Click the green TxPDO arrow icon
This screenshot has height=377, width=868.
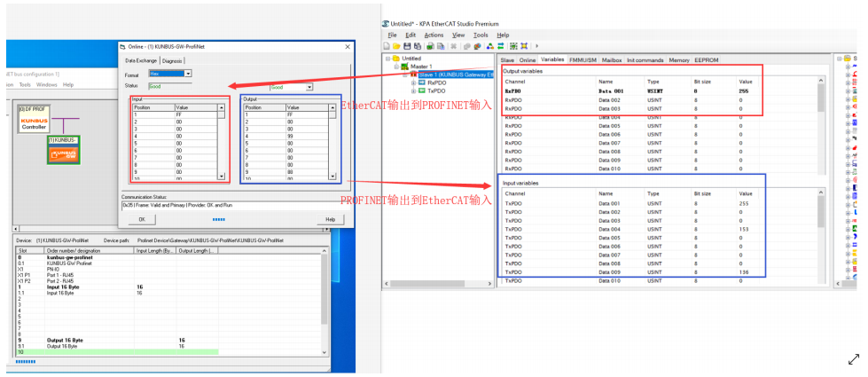coord(422,90)
